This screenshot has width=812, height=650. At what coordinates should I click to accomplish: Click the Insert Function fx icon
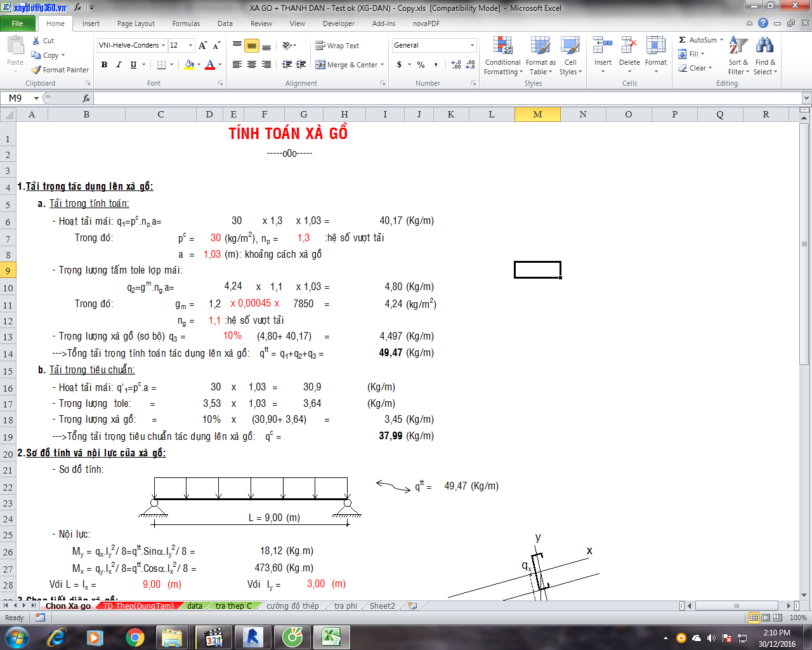86,98
